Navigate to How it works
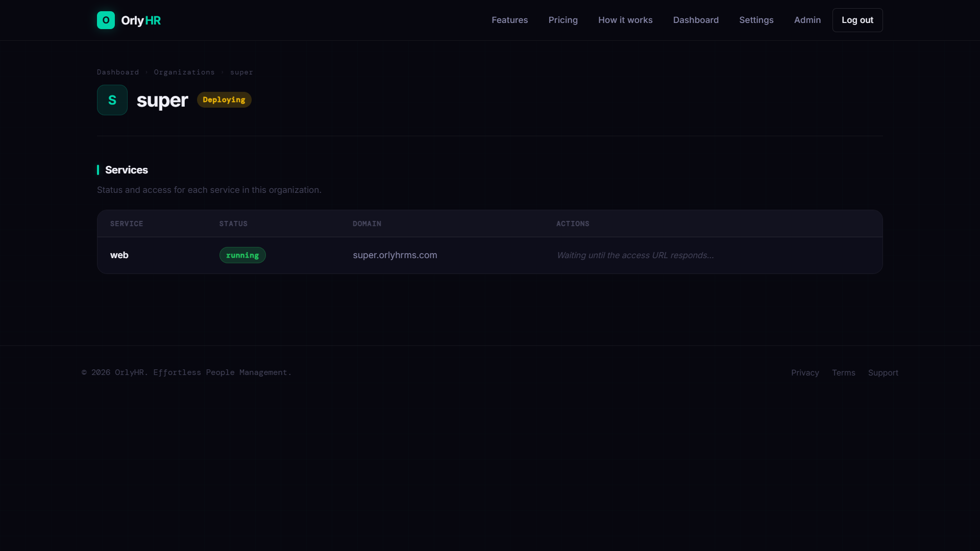 (x=625, y=20)
